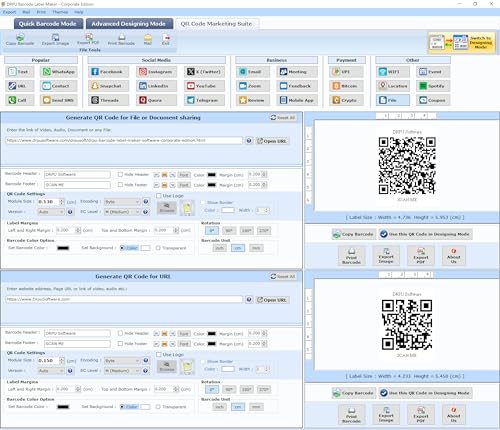The height and width of the screenshot is (430, 500).
Task: Switch to Quick Barcode Mode tab
Action: point(47,24)
